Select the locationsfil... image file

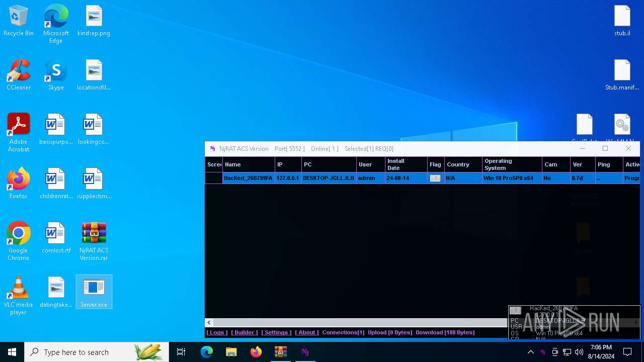point(94,75)
